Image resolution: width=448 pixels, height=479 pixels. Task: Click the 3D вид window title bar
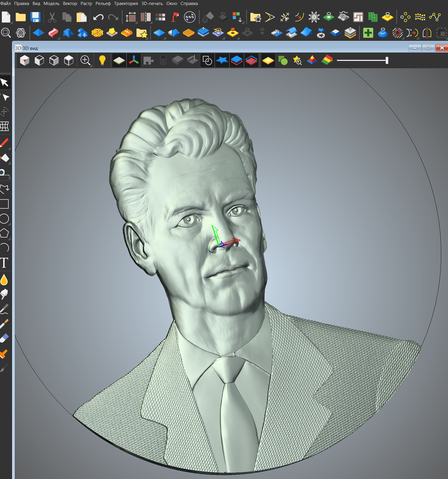point(210,48)
